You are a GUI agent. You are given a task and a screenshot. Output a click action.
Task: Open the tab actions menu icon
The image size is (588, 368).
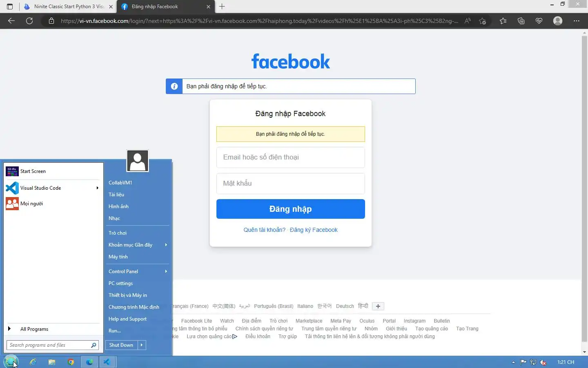(x=10, y=7)
